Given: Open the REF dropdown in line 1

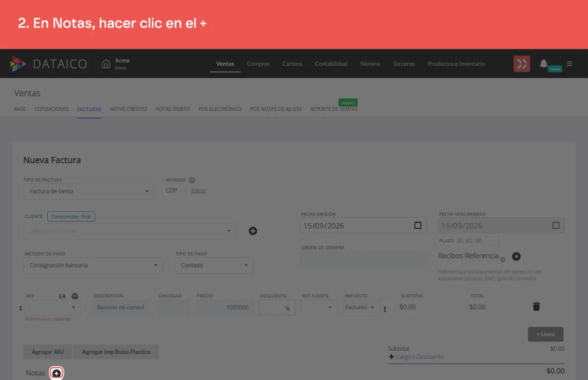Looking at the screenshot, I should [x=53, y=307].
